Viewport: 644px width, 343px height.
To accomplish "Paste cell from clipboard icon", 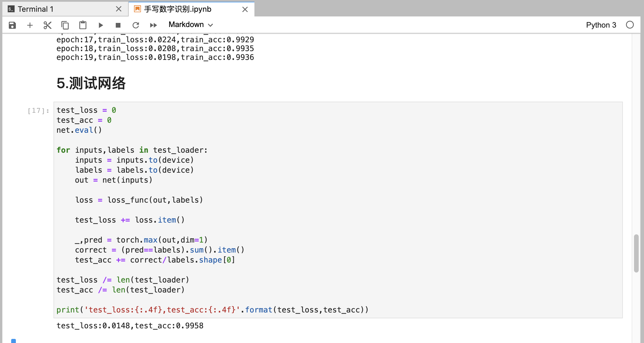I will pyautogui.click(x=83, y=25).
